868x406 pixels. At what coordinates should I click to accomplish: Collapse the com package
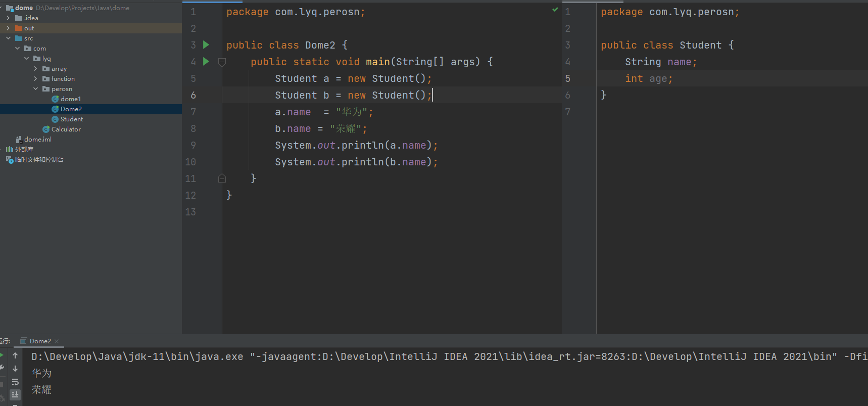17,49
